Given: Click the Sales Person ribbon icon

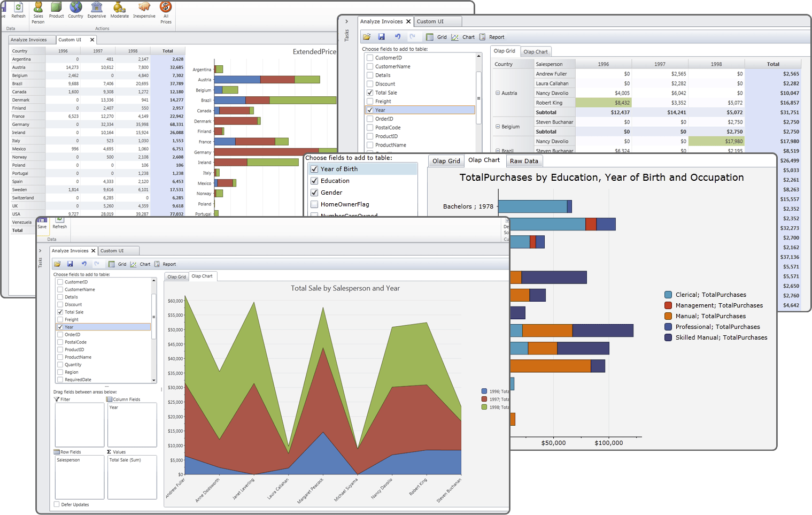Looking at the screenshot, I should pos(38,7).
